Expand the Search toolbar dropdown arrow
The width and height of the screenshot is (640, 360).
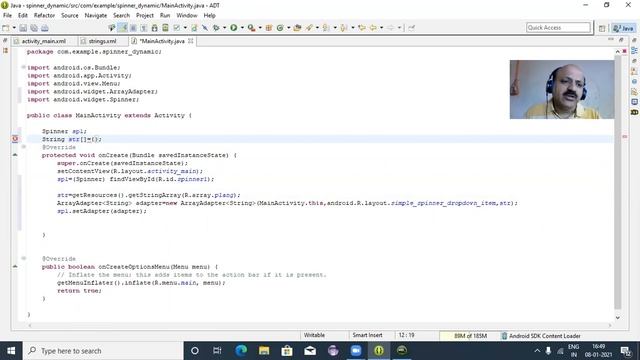[x=317, y=28]
